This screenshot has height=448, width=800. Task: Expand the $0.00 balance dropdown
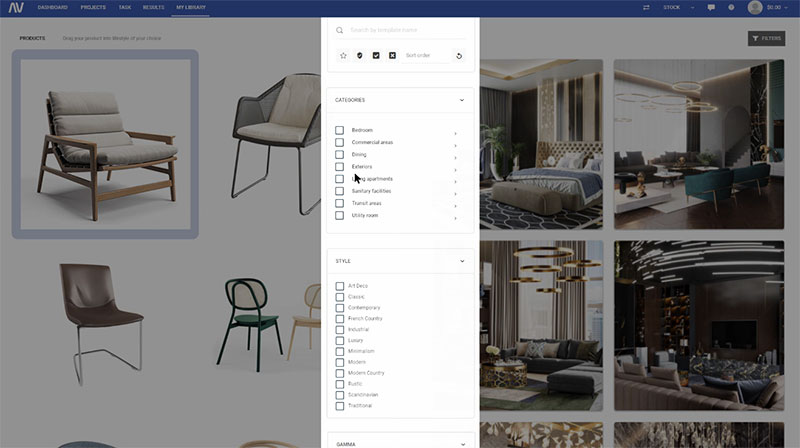[778, 8]
